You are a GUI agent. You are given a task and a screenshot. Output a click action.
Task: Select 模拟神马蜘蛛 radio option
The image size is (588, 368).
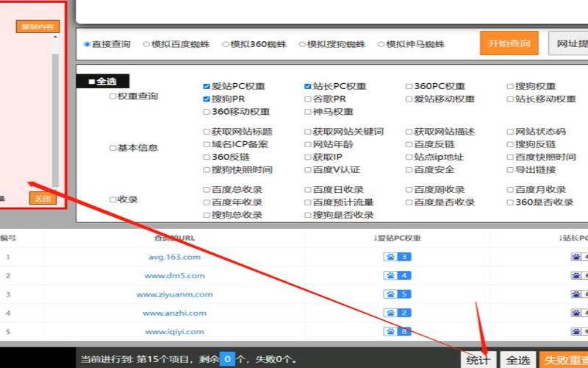[x=381, y=44]
